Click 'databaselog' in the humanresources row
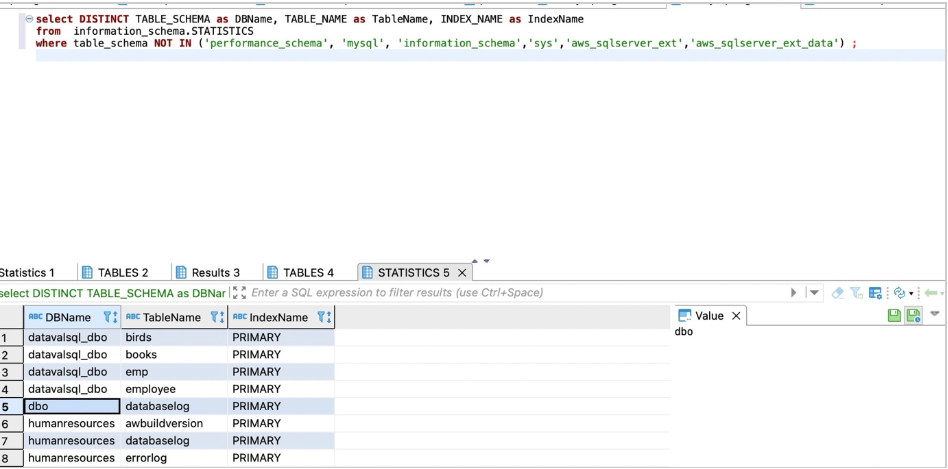Viewport: 948px width, 469px height. click(x=174, y=441)
